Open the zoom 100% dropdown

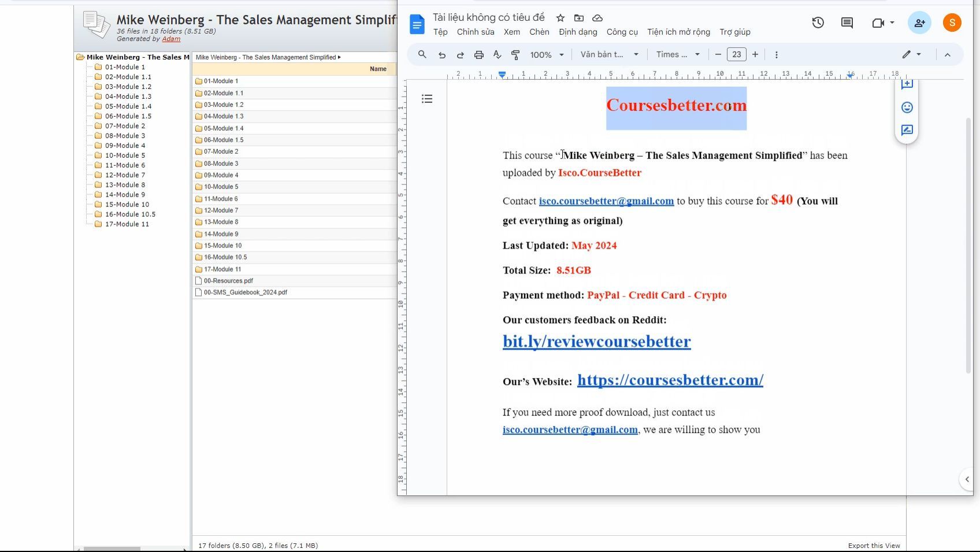coord(547,55)
